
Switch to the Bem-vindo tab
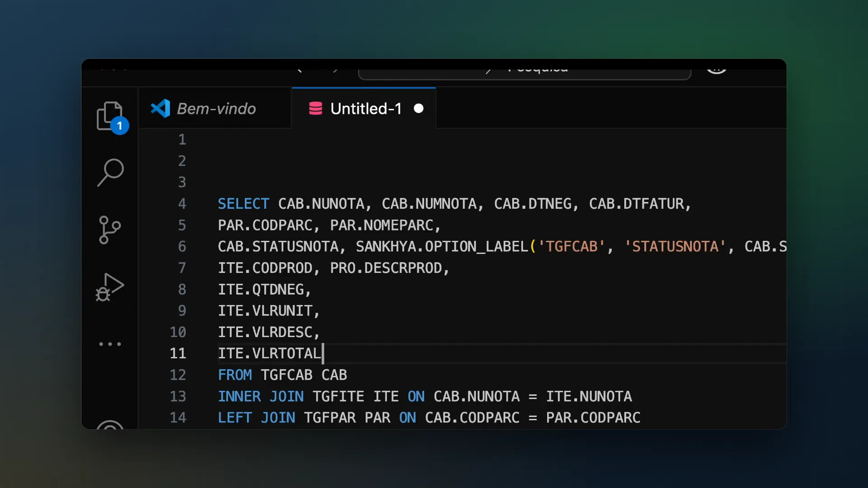tap(216, 108)
